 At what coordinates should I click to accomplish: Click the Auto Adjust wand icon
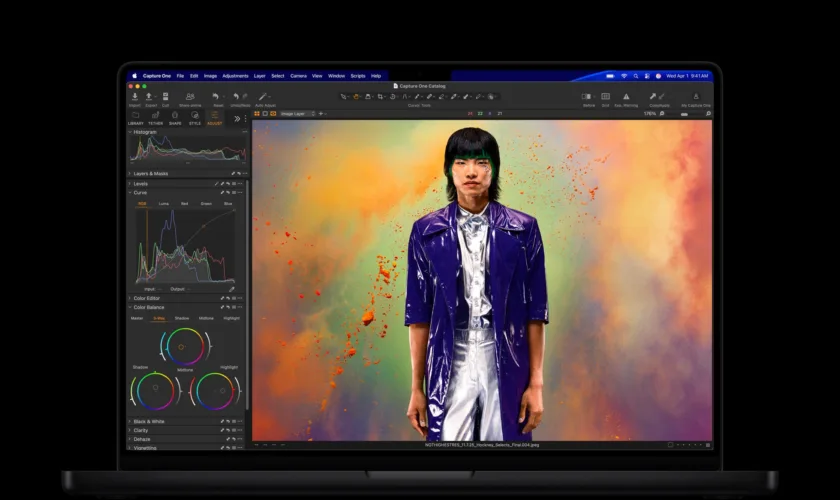262,96
